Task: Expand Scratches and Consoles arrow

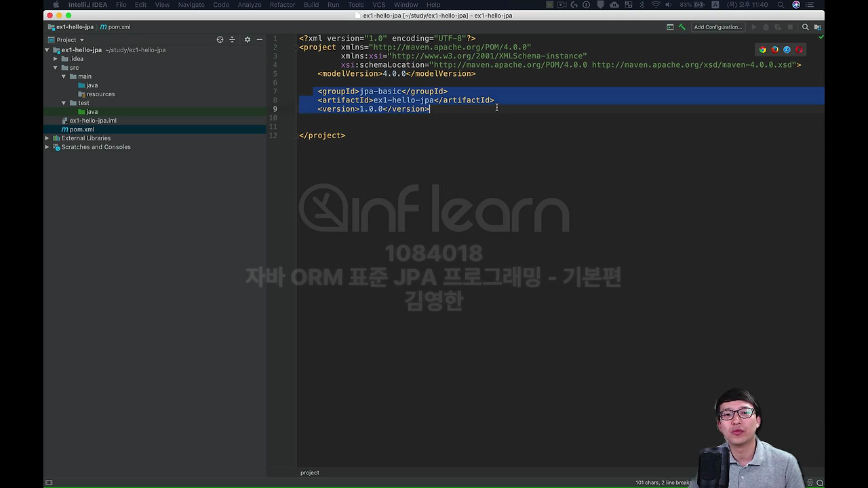Action: pos(47,147)
